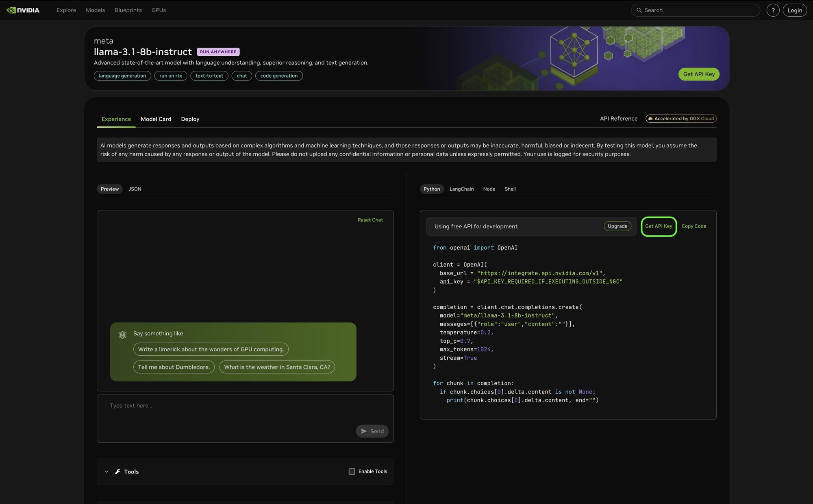
Task: Open the API Reference link
Action: tap(619, 119)
